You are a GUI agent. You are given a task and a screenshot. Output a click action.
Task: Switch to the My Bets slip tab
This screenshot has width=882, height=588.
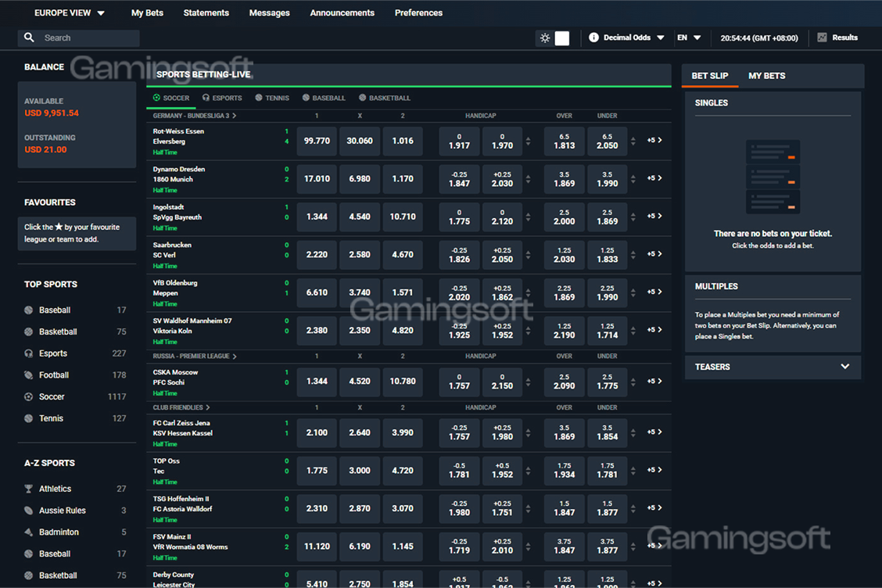click(x=766, y=76)
